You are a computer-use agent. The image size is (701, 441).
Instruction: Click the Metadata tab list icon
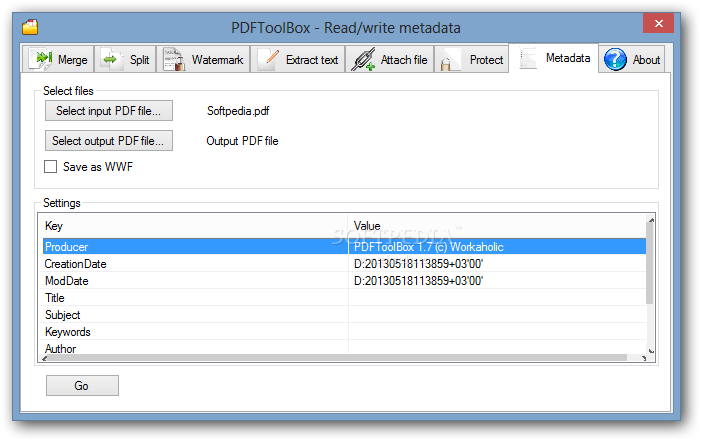pos(528,58)
